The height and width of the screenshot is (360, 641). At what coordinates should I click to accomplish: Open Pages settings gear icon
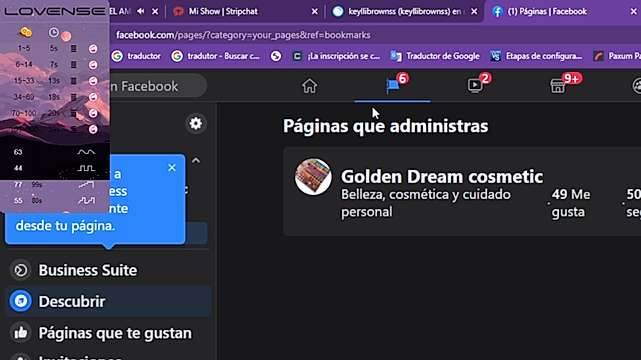[196, 123]
